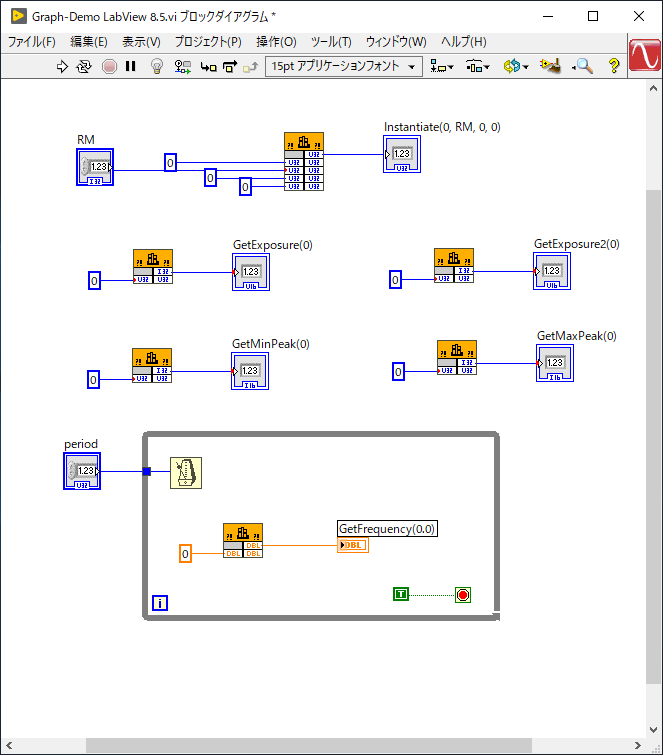Open the 15pt application font dropdown
Image resolution: width=663 pixels, height=755 pixels.
[x=344, y=66]
